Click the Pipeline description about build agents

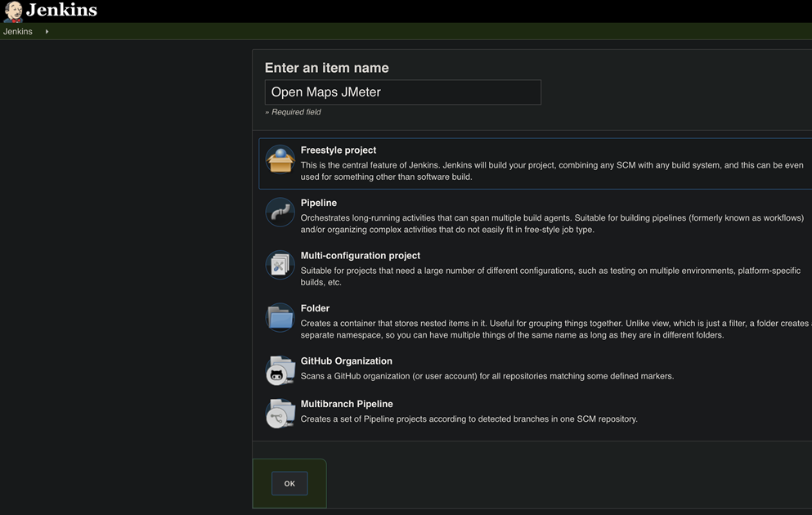point(552,224)
